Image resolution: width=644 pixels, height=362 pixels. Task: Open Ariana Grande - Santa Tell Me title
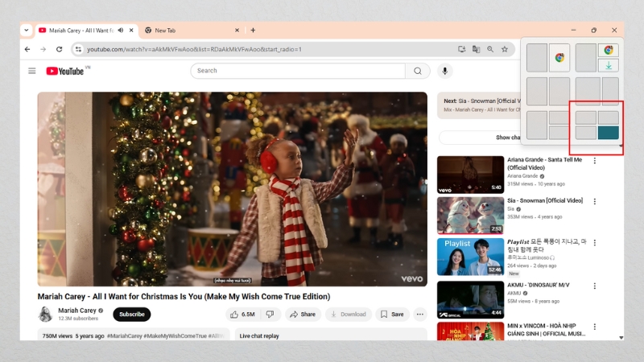coord(544,163)
